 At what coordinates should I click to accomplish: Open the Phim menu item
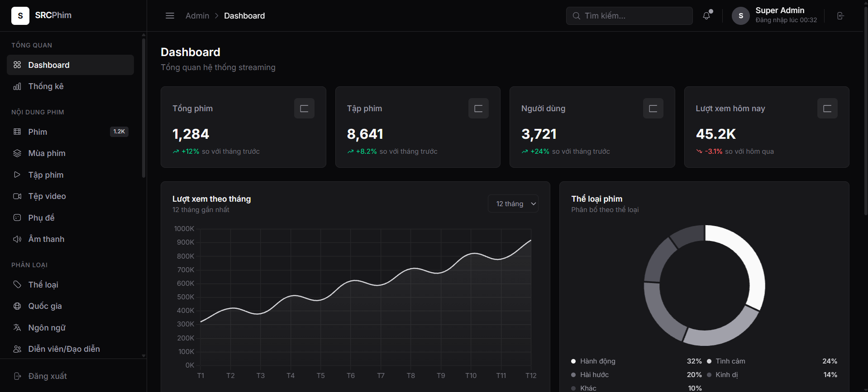click(70, 132)
